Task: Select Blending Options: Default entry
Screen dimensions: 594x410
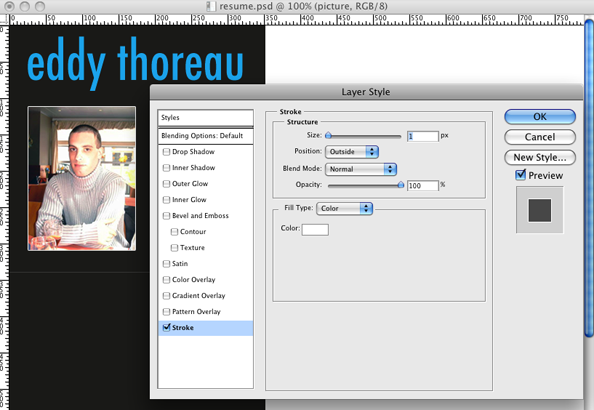Action: [x=205, y=136]
